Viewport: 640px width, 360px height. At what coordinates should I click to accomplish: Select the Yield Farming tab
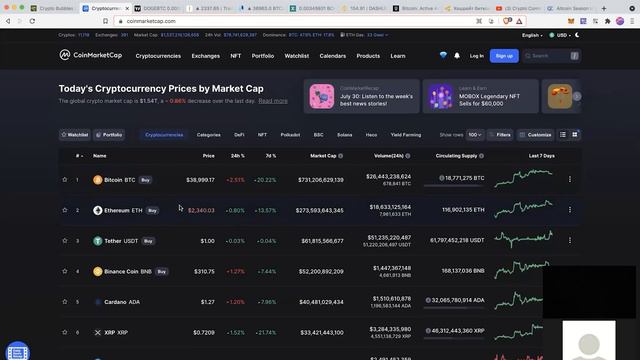[x=406, y=135]
